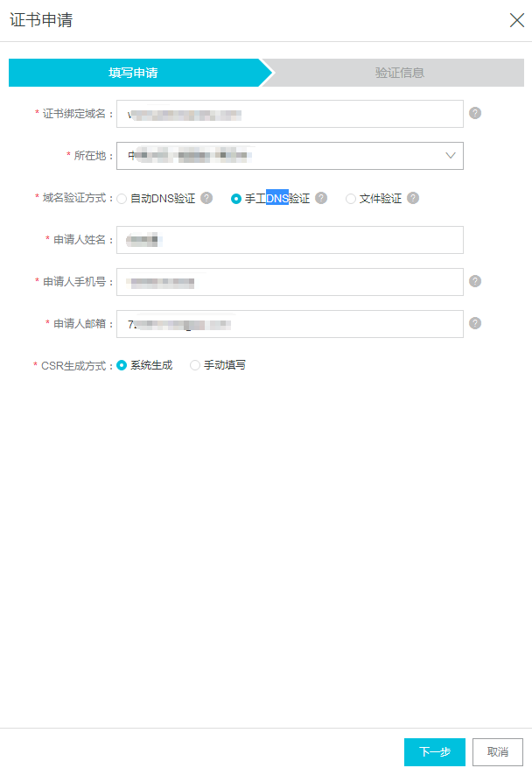The image size is (532, 768).
Task: Click help icon next to 手工DNS验证
Action: pyautogui.click(x=321, y=198)
